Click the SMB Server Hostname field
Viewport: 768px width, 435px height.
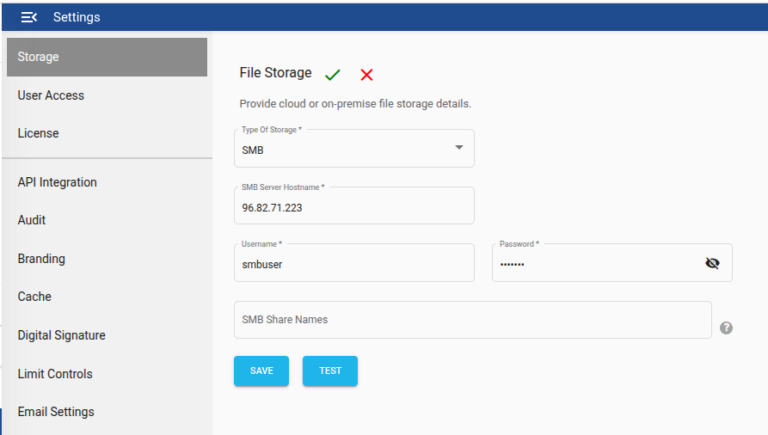click(x=354, y=207)
